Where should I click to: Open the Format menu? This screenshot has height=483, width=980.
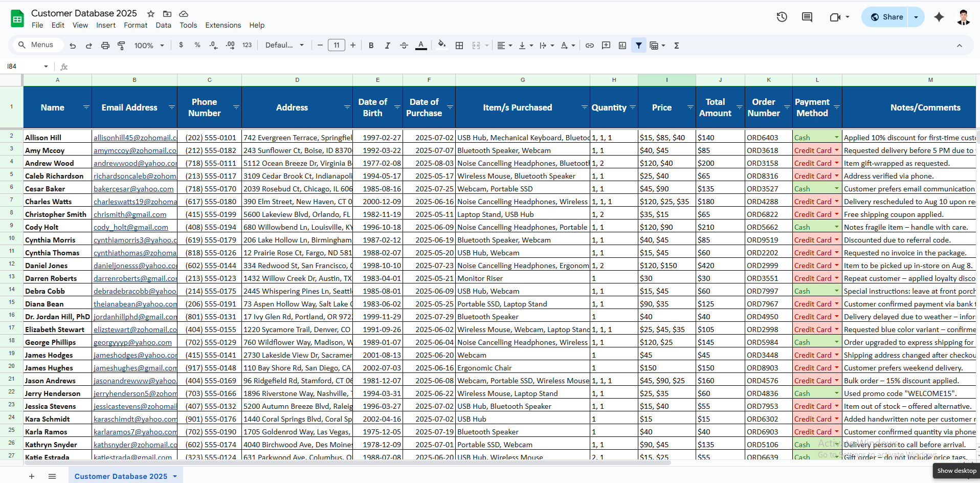tap(136, 25)
